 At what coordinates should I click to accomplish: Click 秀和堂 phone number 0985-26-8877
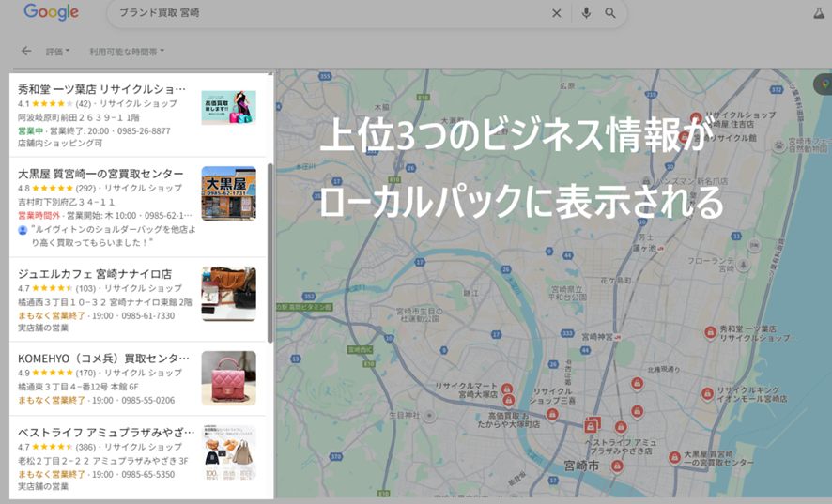pyautogui.click(x=144, y=130)
